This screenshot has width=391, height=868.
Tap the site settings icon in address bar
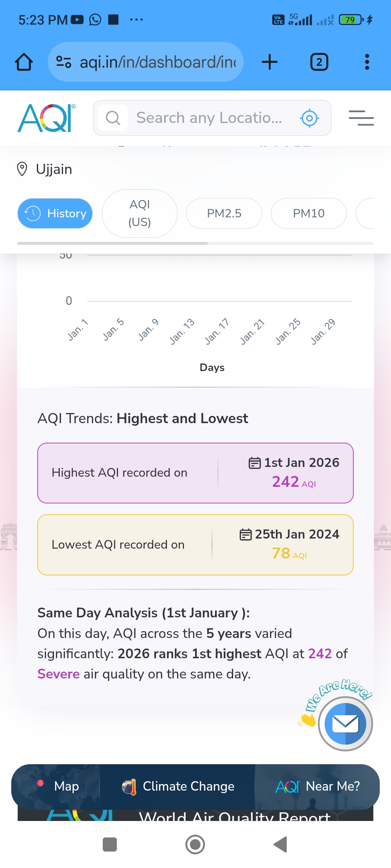tap(64, 62)
